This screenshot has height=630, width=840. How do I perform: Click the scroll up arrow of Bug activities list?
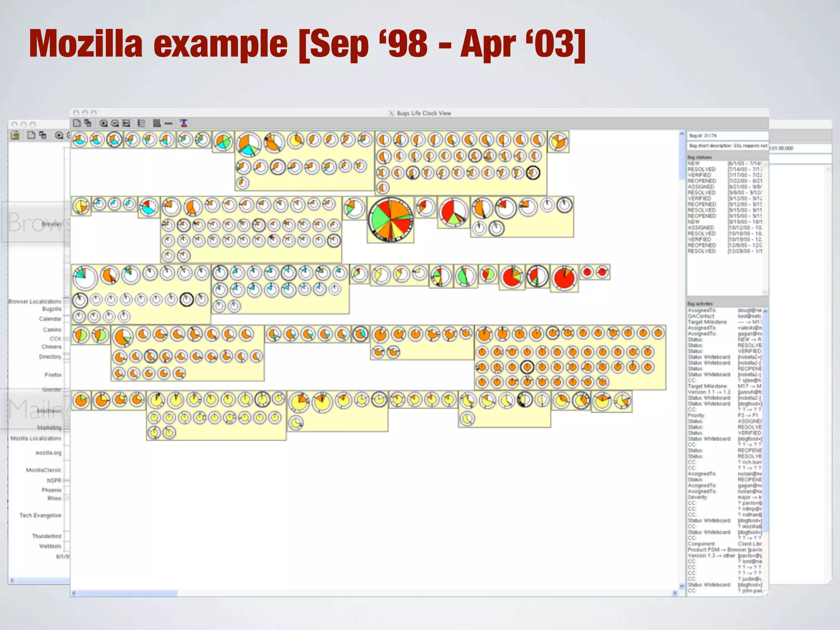point(765,312)
